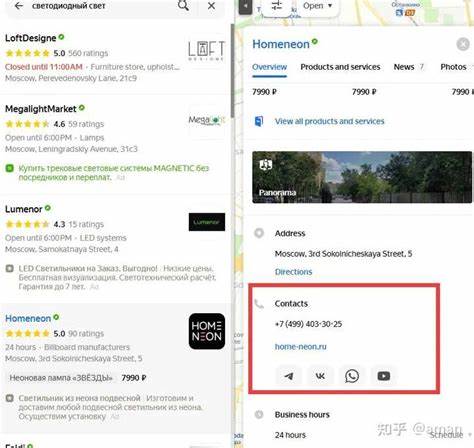Viewport: 474px width, 448px height.
Task: Collapse the side panel arrow button
Action: (x=246, y=6)
